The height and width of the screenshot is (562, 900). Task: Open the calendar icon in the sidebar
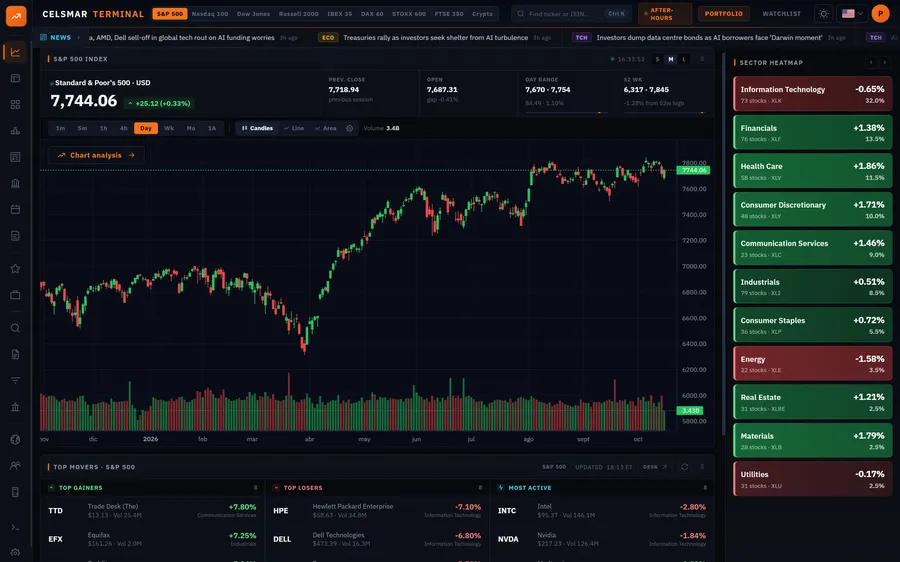click(15, 210)
